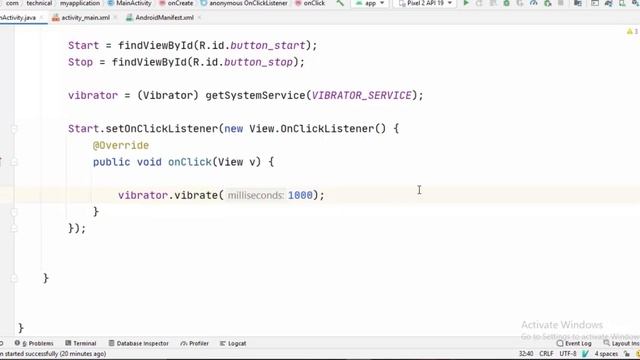Open the Layout Inspector tool window

(x=621, y=343)
